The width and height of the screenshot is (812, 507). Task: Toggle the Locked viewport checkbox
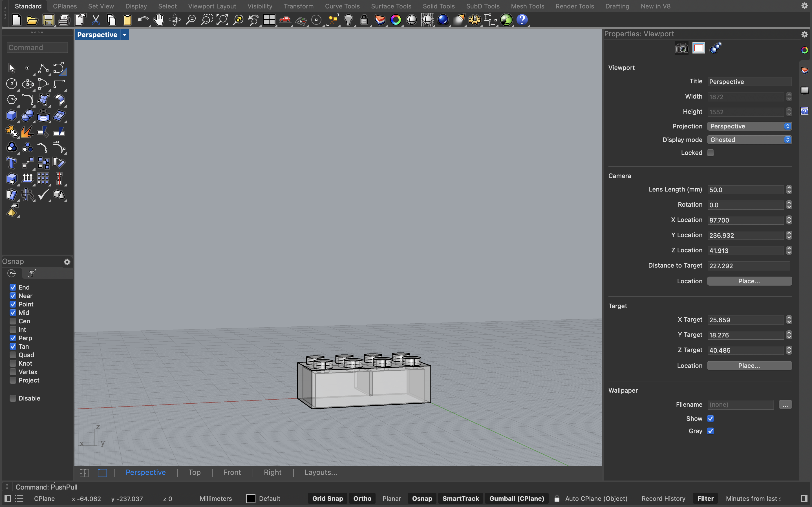tap(710, 153)
